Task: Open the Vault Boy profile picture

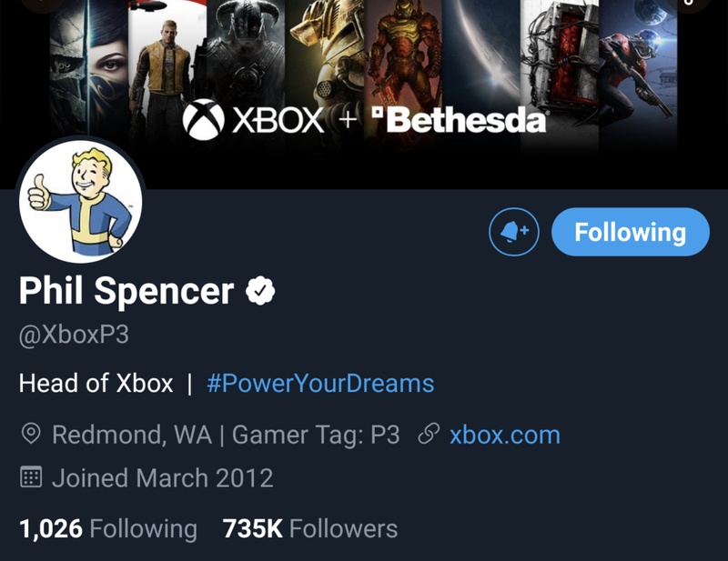Action: (x=80, y=202)
